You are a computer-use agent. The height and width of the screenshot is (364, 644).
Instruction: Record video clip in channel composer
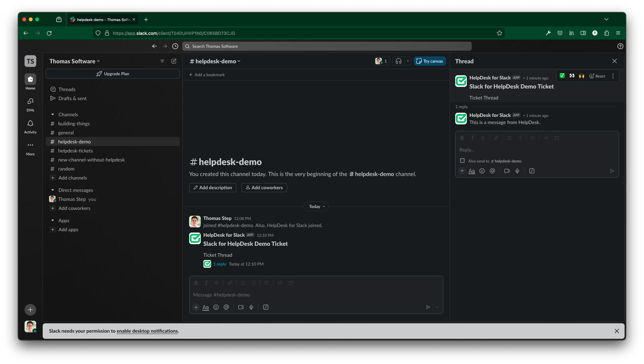241,307
